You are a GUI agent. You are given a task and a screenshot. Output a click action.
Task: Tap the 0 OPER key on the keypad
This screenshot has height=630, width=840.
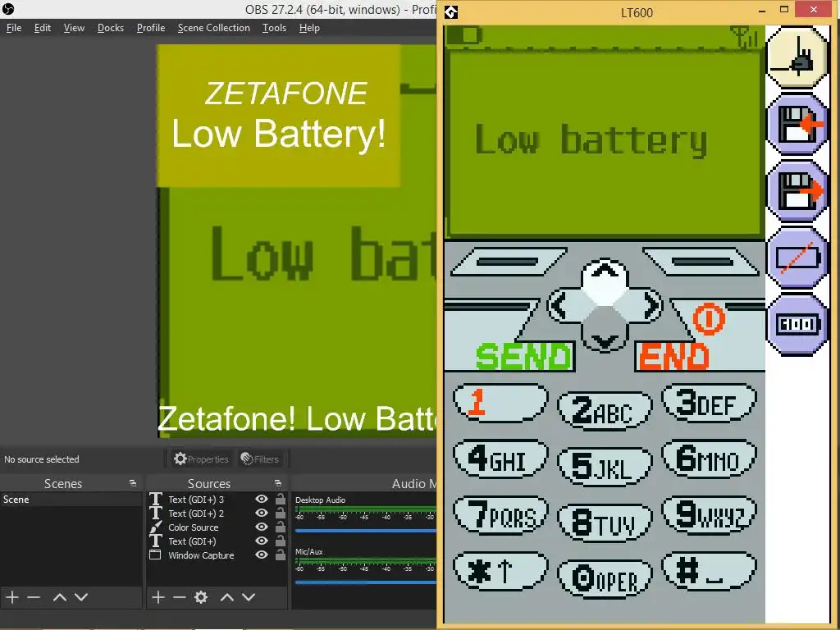click(x=605, y=579)
